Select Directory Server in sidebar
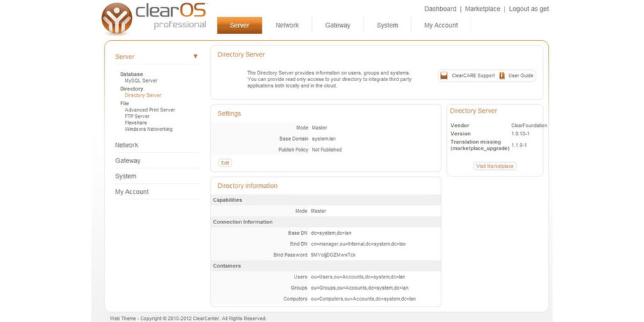The image size is (644, 322). click(143, 95)
